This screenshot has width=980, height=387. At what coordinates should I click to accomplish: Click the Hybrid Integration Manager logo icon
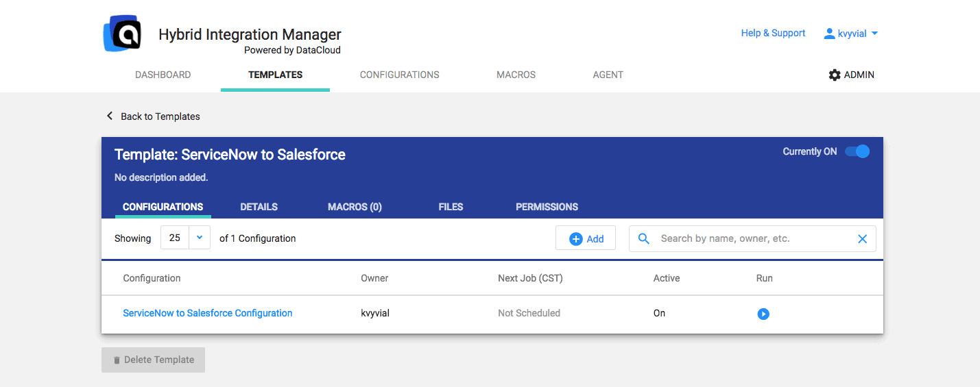coord(122,34)
